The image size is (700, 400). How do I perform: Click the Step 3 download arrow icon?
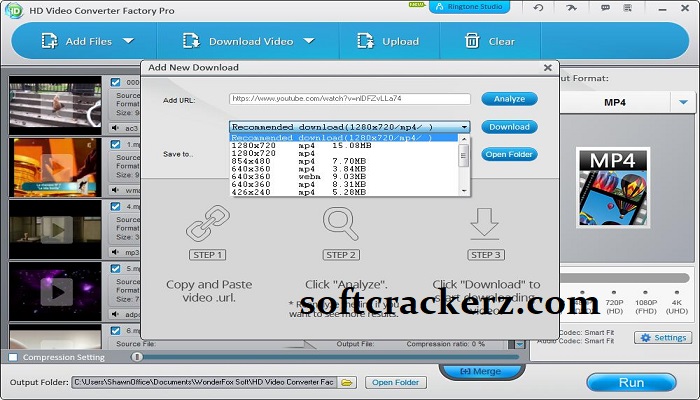click(x=485, y=222)
